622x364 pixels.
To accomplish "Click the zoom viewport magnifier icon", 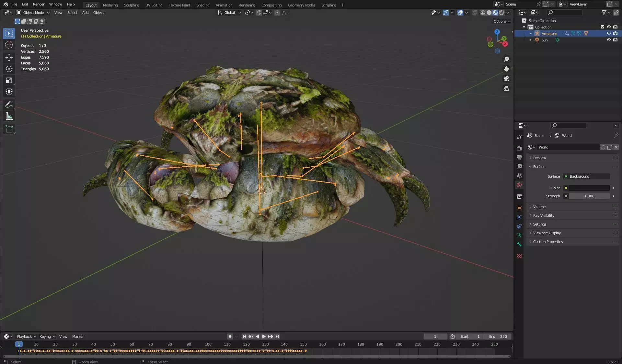I will pyautogui.click(x=506, y=59).
